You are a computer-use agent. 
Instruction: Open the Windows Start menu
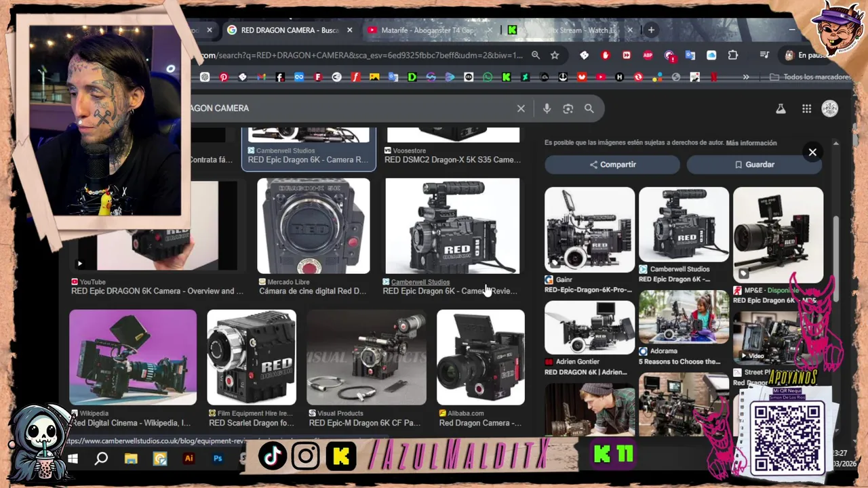point(73,459)
